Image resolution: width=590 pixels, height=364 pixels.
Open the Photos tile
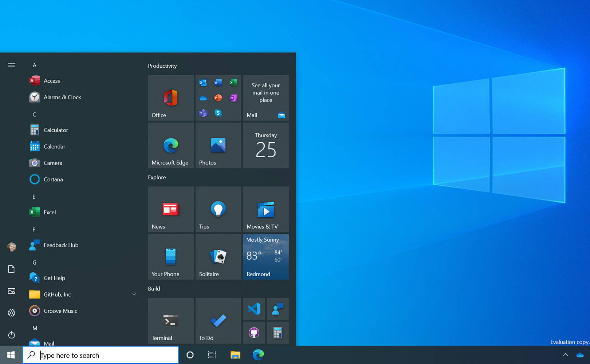pyautogui.click(x=218, y=145)
